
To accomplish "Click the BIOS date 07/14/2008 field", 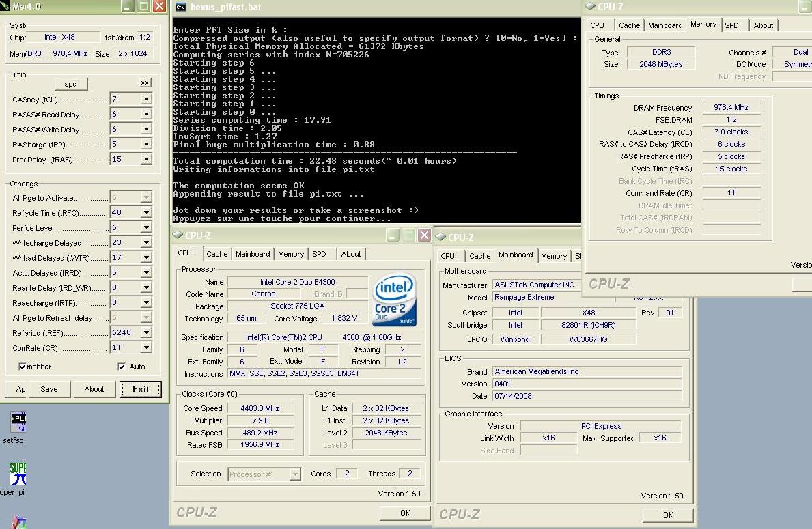I will click(x=587, y=396).
